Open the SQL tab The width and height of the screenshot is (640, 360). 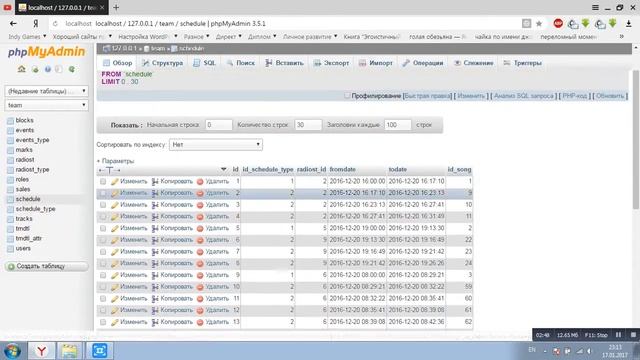coord(204,63)
